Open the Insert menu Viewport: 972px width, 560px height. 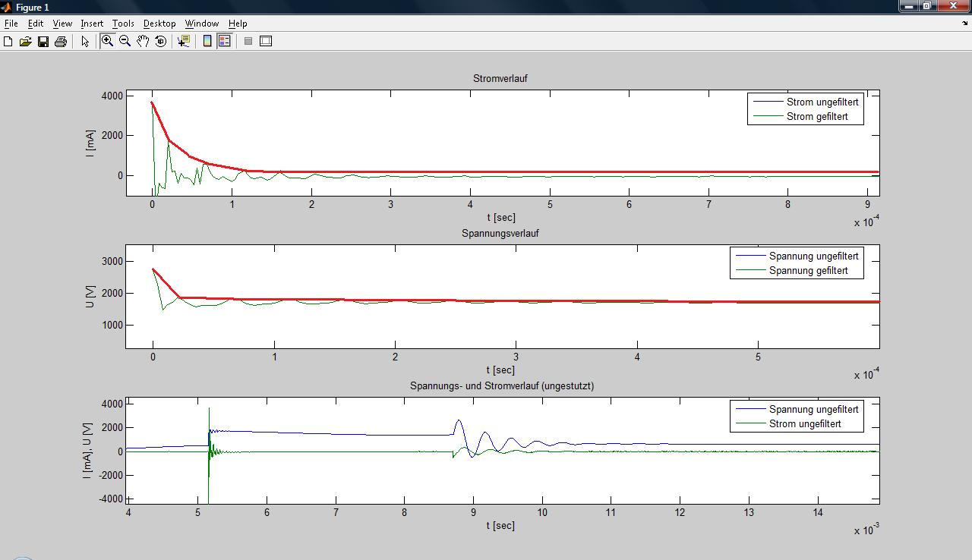[92, 24]
